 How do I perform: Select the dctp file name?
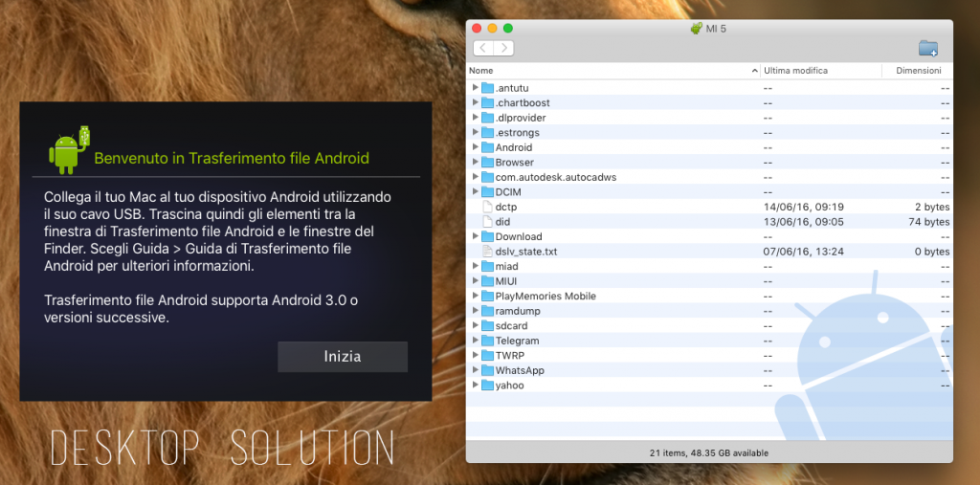tap(506, 207)
